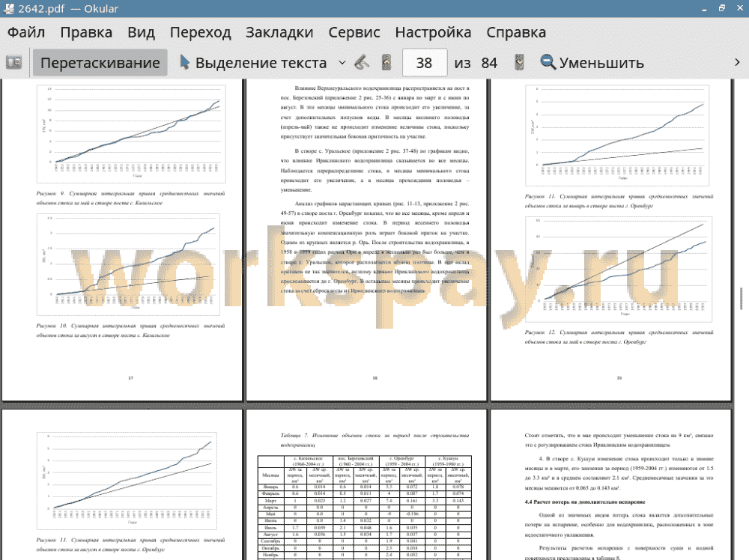Click the vertical scrollbar handle on the right edge

tap(742, 299)
